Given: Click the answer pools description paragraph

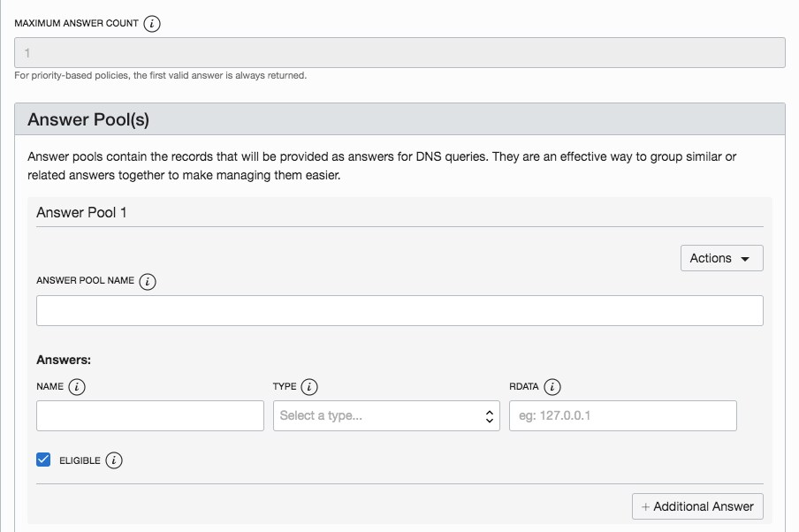Looking at the screenshot, I should coord(382,165).
